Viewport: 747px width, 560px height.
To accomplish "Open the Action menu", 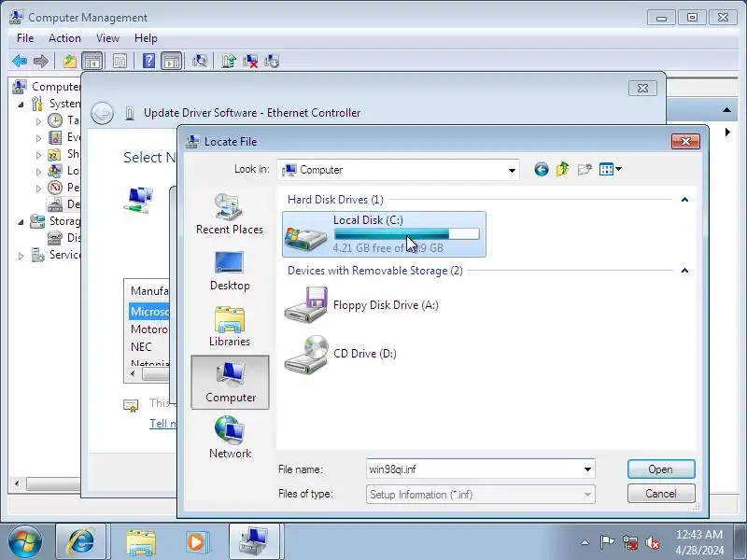I will tap(64, 38).
